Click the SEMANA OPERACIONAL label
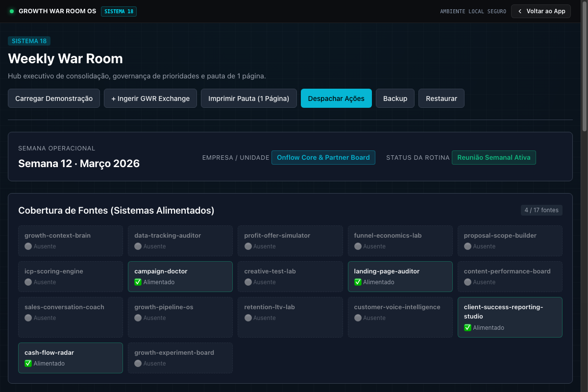 click(x=57, y=148)
